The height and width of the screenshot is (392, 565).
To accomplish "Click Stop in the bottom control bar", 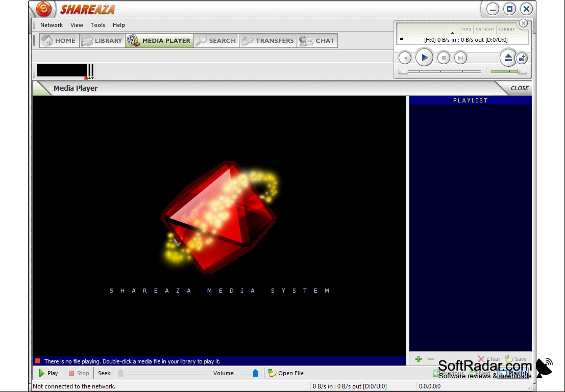I will pos(79,373).
